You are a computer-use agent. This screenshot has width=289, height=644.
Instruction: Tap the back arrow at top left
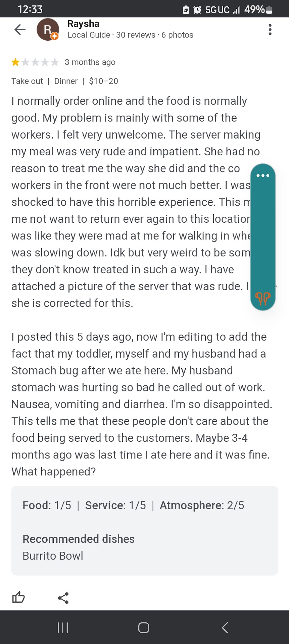click(x=20, y=30)
